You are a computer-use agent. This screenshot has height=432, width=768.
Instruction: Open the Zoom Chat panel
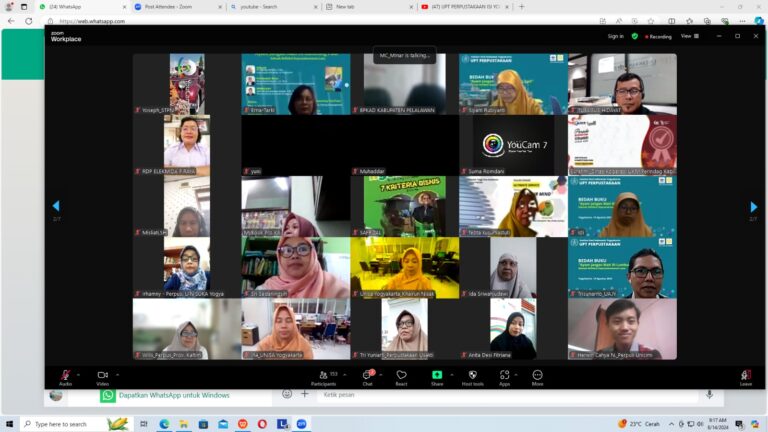pyautogui.click(x=367, y=375)
